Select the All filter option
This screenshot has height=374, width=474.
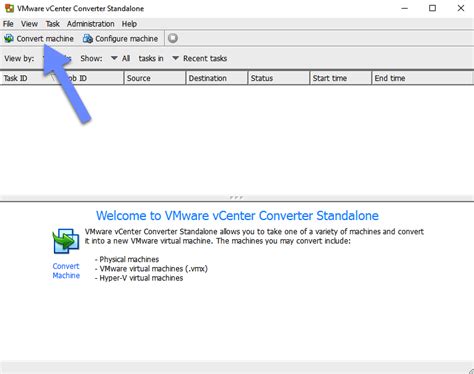[126, 58]
